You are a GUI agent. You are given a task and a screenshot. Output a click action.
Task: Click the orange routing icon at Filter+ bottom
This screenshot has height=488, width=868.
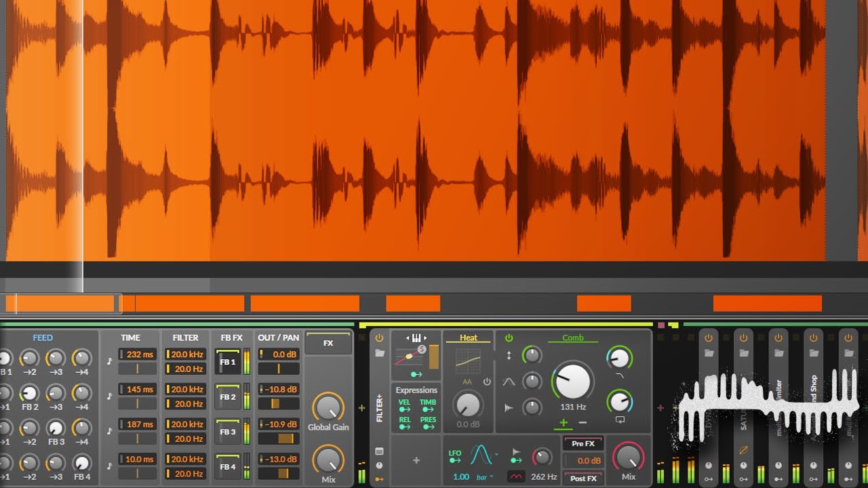[x=379, y=479]
